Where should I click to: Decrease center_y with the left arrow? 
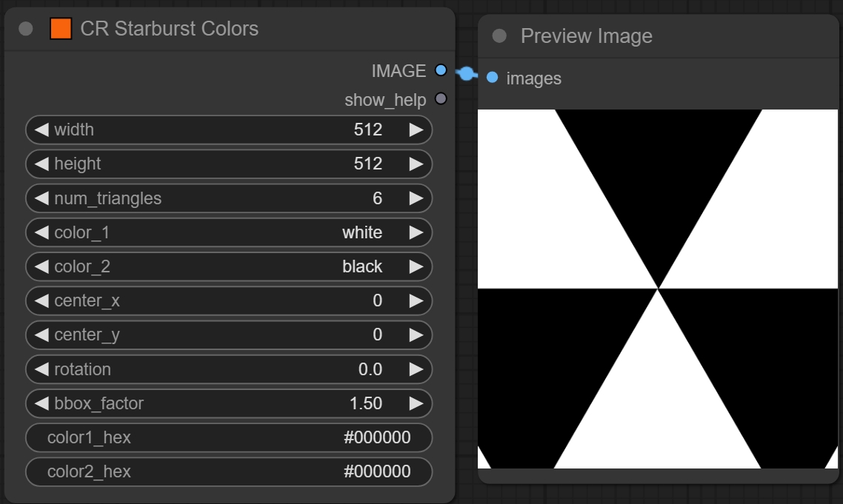click(41, 335)
